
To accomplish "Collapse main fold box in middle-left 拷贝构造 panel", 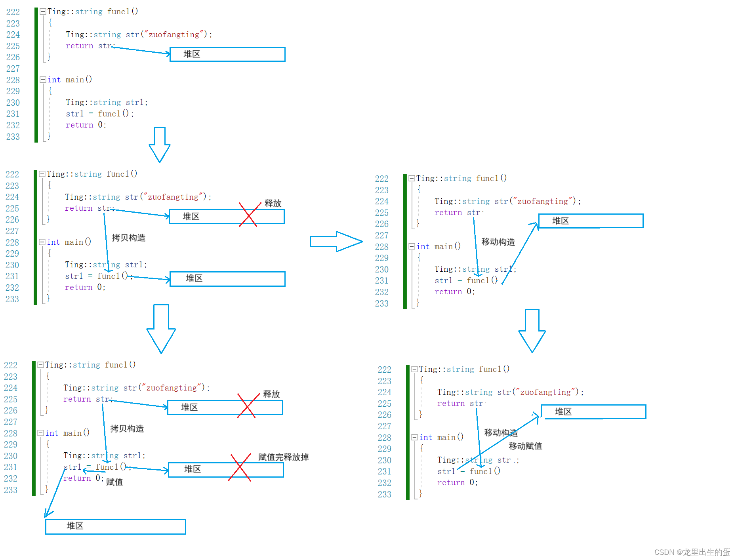I will point(42,242).
